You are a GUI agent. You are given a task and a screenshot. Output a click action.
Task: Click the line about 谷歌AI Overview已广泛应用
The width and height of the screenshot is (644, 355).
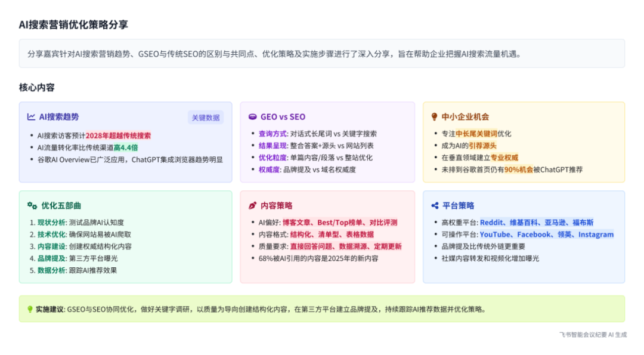tap(130, 159)
